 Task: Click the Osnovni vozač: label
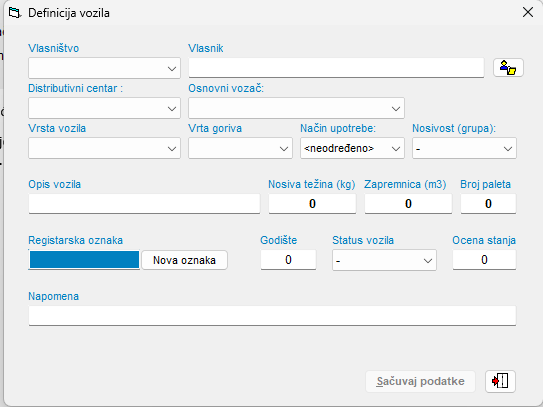[226, 88]
